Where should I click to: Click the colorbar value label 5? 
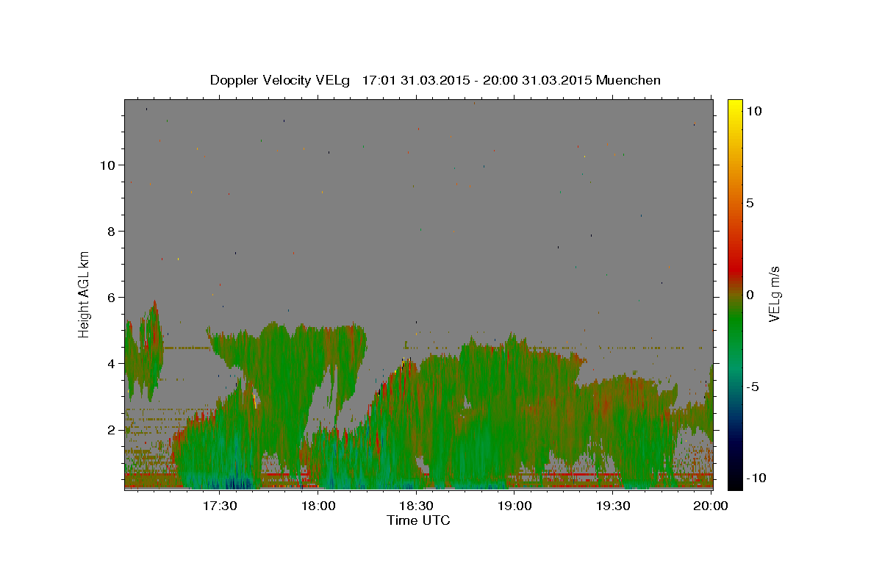point(750,203)
